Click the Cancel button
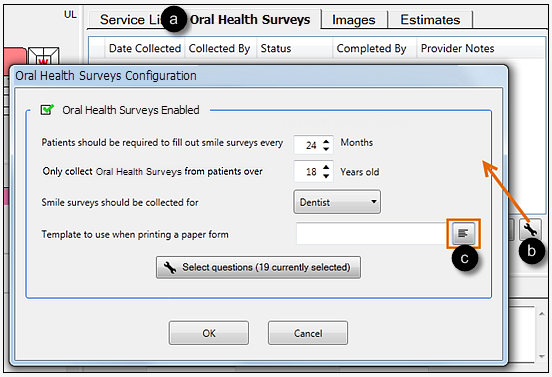The image size is (552, 377). point(308,333)
